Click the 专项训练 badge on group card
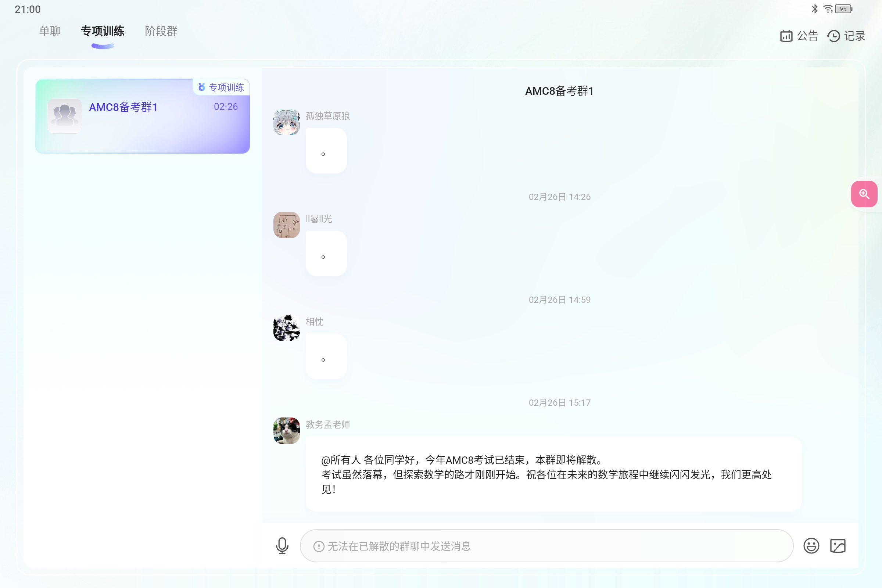The image size is (882, 588). coord(221,87)
